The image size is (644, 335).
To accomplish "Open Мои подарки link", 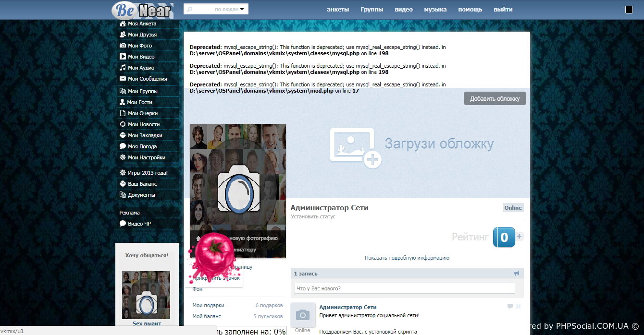I will coord(208,305).
